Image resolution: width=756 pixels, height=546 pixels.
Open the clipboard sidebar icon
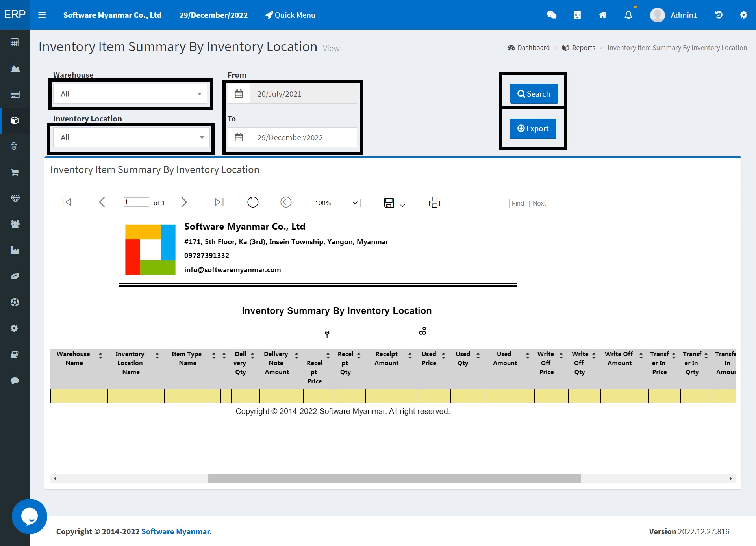pyautogui.click(x=15, y=147)
